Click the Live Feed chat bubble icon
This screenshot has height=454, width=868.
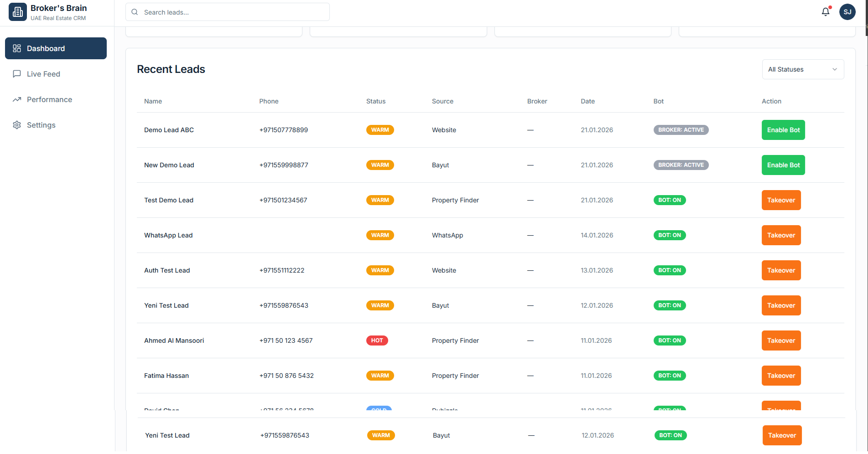[17, 74]
